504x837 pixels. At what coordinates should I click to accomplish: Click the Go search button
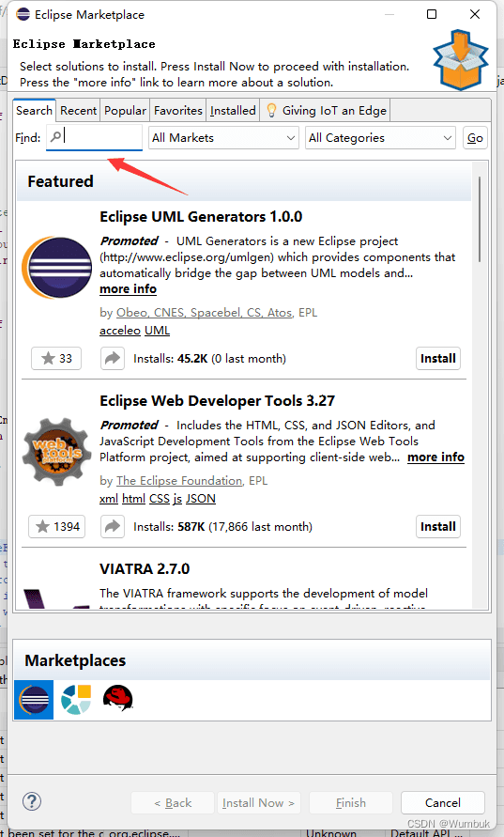pyautogui.click(x=475, y=138)
